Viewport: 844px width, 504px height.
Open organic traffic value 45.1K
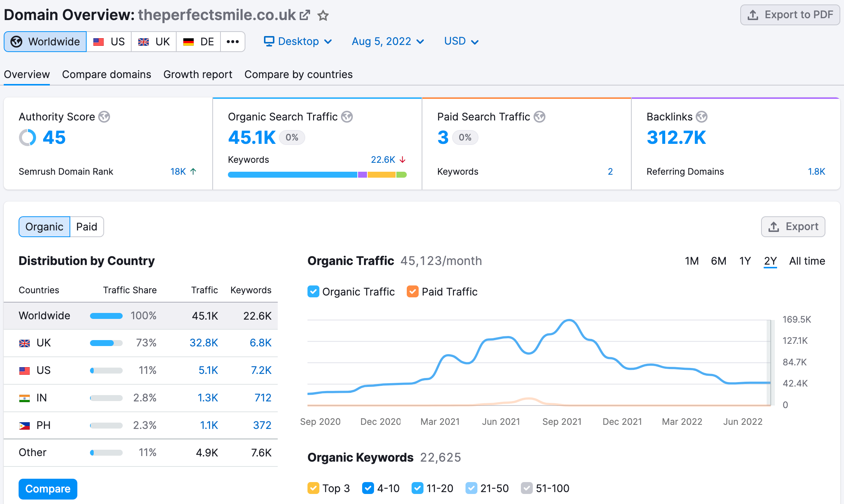pos(252,138)
